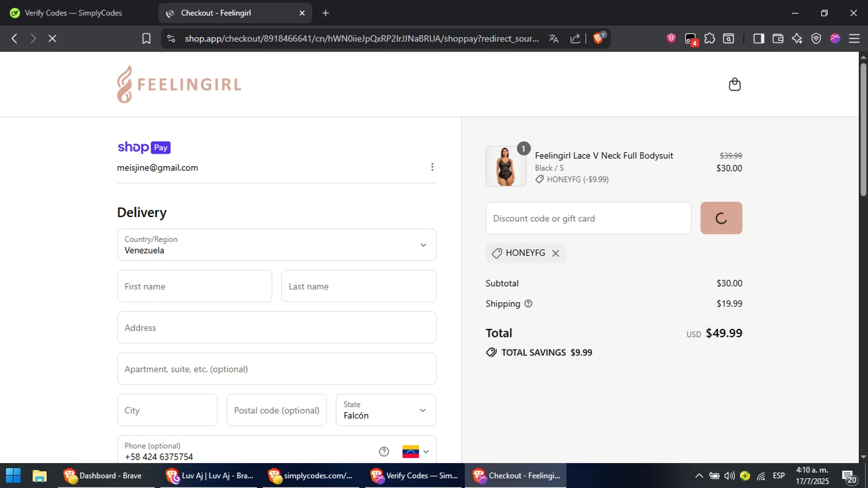Open the extensions puzzle icon
The image size is (868, 488).
tap(709, 38)
